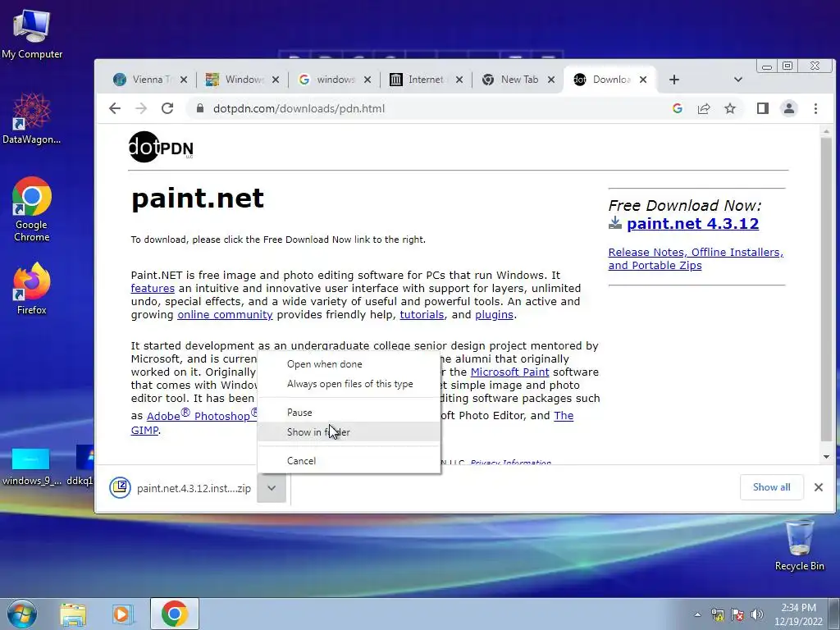Open Windows Explorer from taskbar
The image size is (840, 630).
tap(73, 614)
